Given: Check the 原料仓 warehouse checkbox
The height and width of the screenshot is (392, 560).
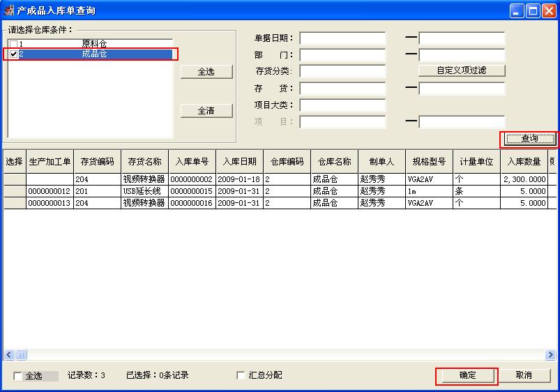Looking at the screenshot, I should click(13, 45).
